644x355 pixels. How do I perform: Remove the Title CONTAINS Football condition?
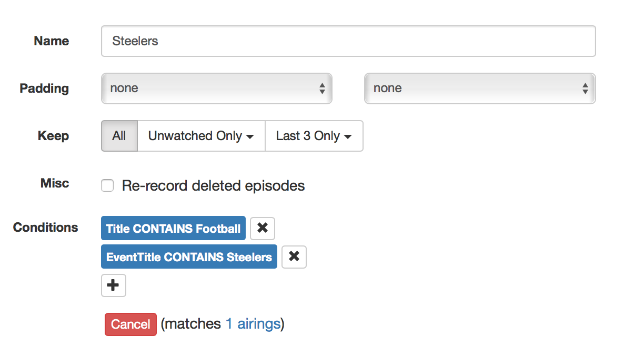coord(262,229)
